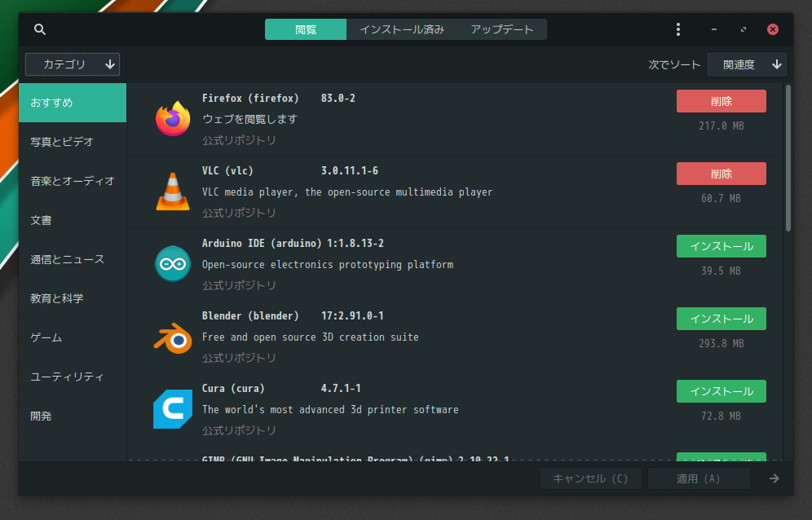Expand the カテゴリ dropdown
The width and height of the screenshot is (812, 520).
tap(73, 64)
